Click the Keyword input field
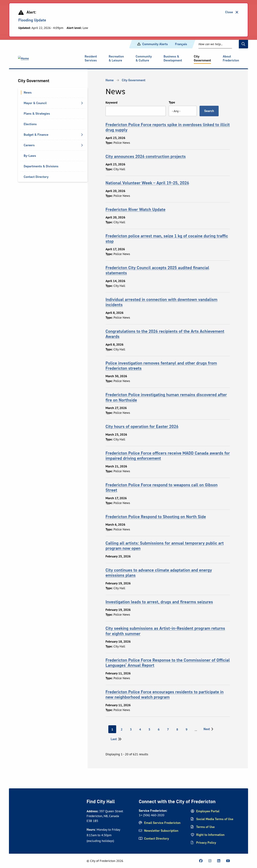This screenshot has width=257, height=868. click(135, 111)
